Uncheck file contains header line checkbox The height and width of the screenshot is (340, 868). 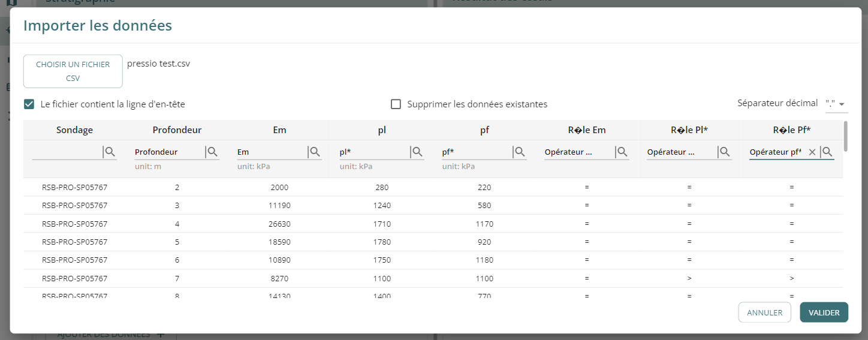point(29,104)
